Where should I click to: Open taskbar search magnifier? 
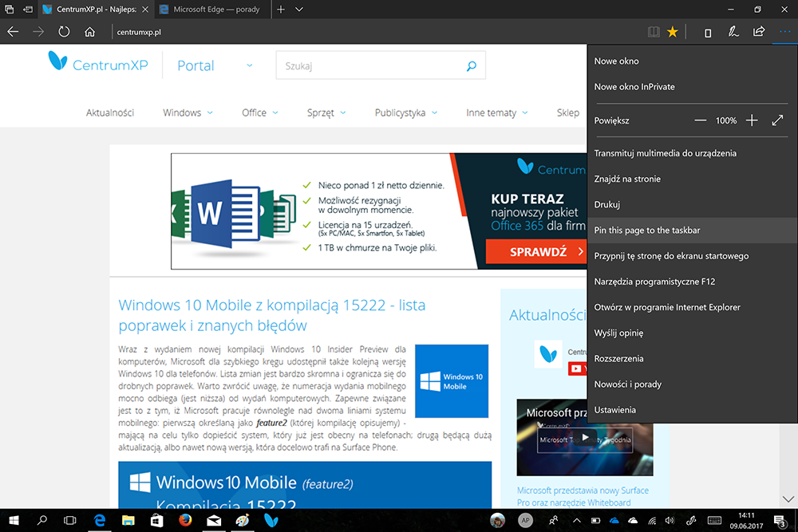42,520
